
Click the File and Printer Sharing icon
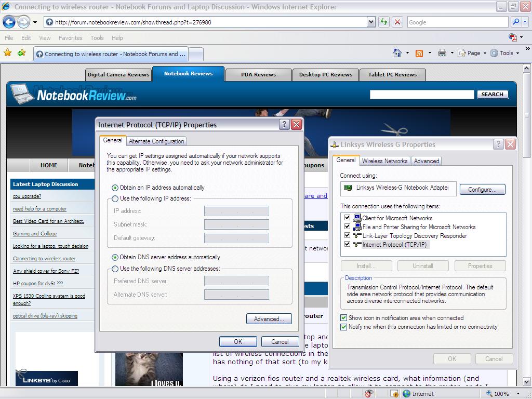click(357, 227)
